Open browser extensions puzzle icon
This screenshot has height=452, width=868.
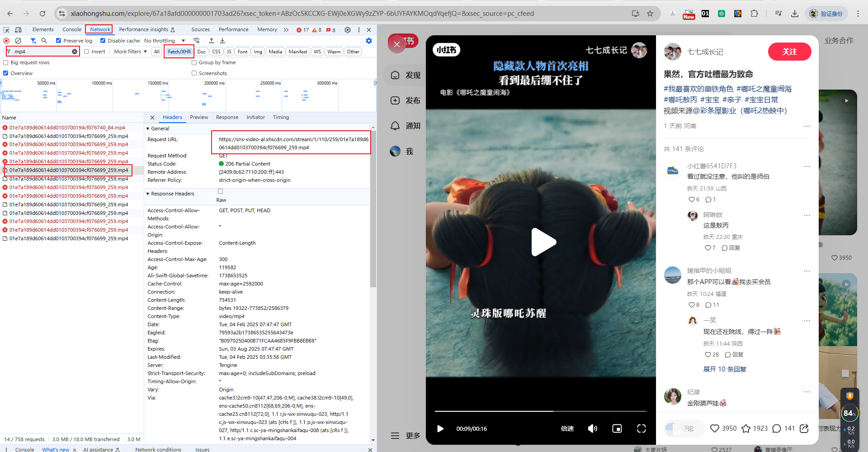(754, 14)
